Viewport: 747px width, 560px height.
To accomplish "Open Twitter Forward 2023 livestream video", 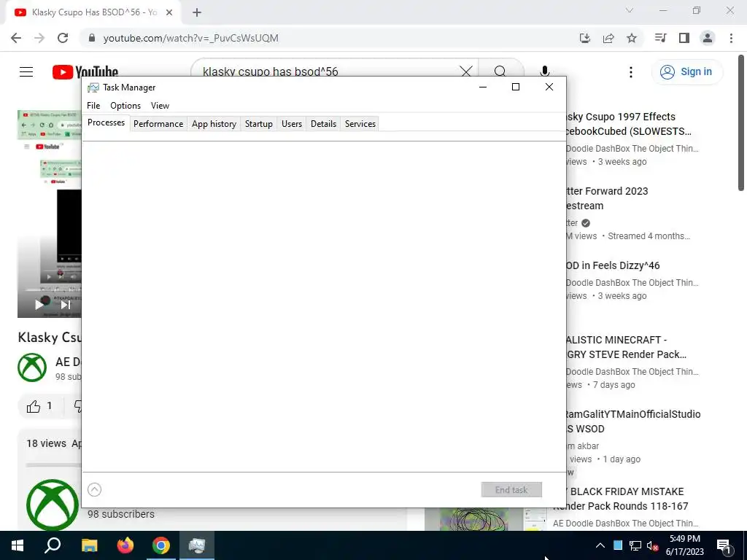I will [x=607, y=198].
